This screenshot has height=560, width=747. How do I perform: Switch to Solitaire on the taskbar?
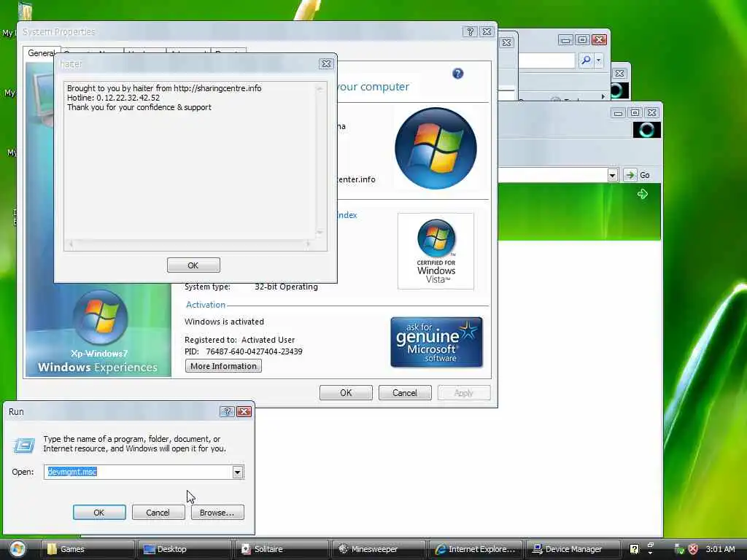point(282,549)
